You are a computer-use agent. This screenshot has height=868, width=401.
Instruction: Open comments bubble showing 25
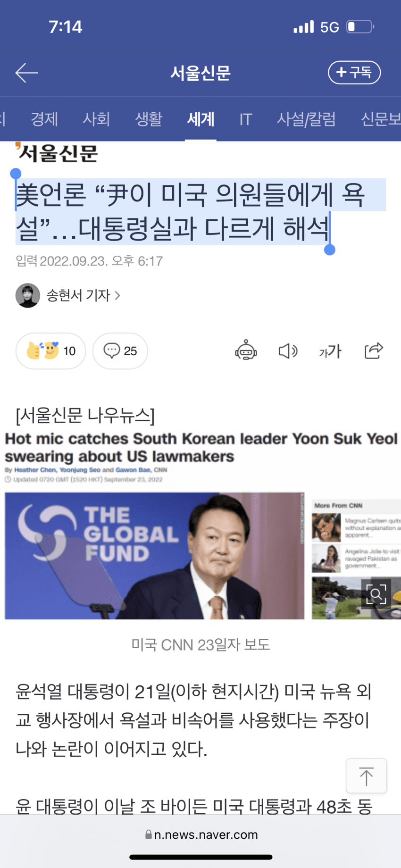[x=120, y=351]
